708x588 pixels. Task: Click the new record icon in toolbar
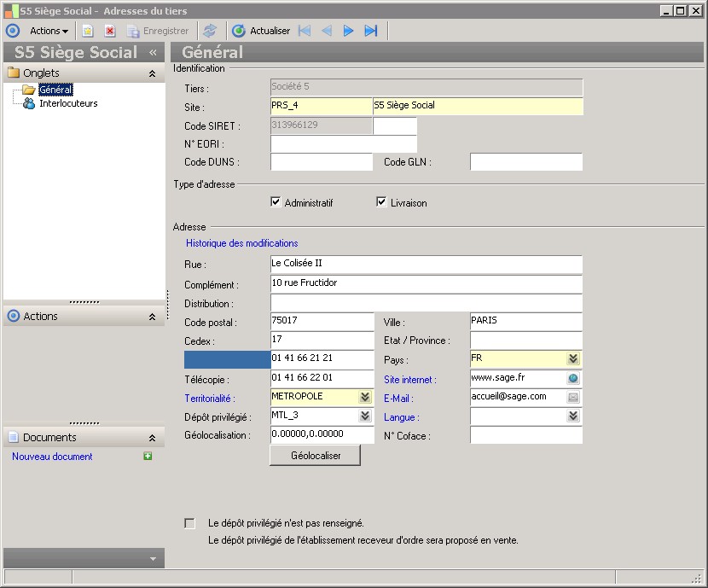[87, 31]
